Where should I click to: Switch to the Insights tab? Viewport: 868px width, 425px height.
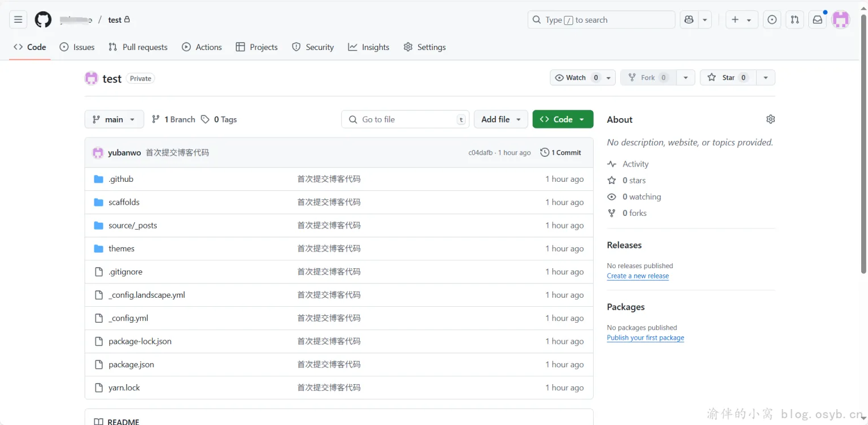[369, 47]
